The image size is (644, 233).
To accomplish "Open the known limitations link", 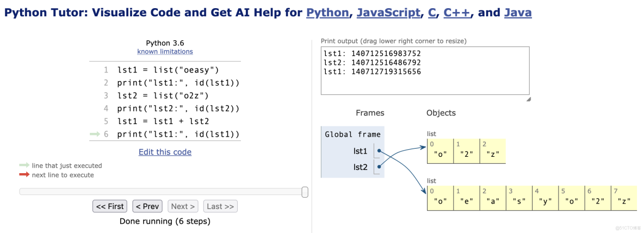I will point(165,51).
